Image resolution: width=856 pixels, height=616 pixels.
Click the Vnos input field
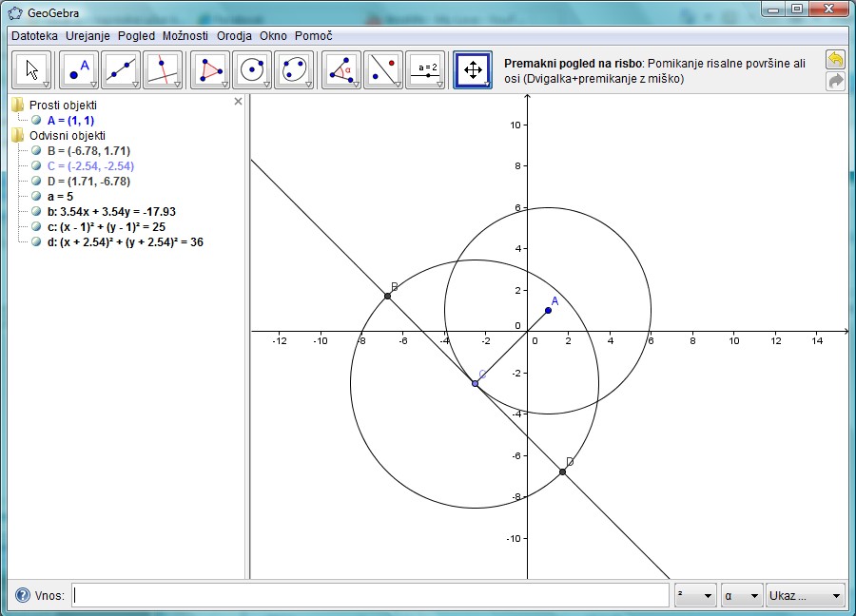[x=371, y=595]
